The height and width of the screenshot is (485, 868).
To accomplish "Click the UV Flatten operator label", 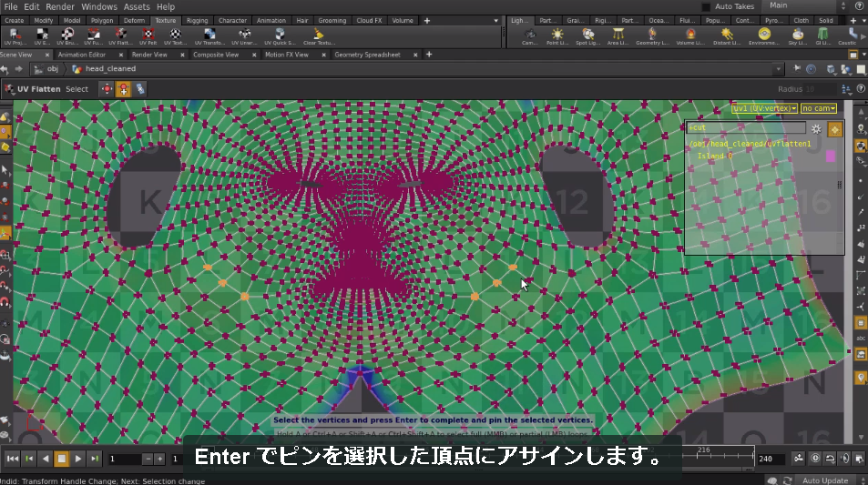I will [x=39, y=89].
